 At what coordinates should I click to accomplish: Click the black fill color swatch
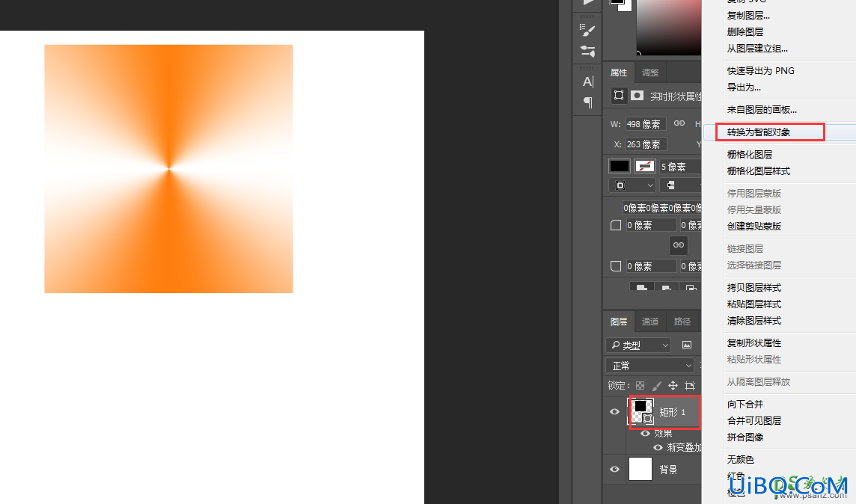pos(619,166)
